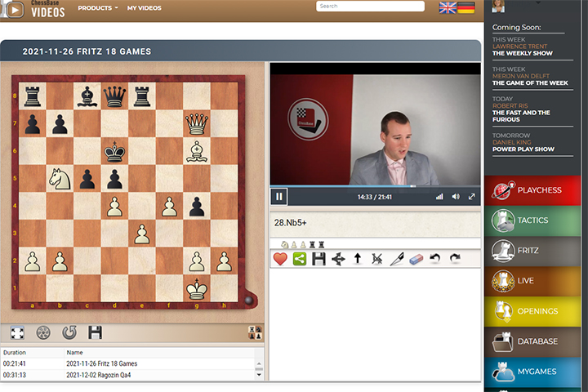This screenshot has height=392, width=588.
Task: Select the 2021-11-26 Fritz 18 Games row
Action: pos(127,363)
